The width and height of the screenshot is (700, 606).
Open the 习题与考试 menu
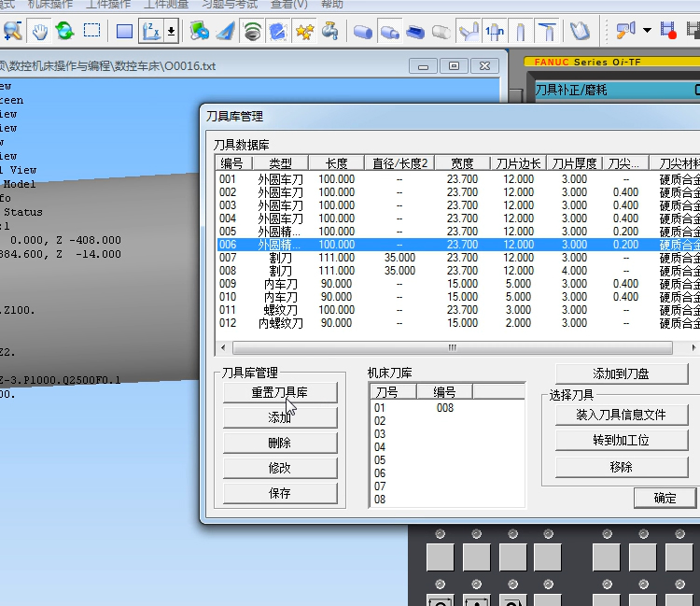click(230, 5)
